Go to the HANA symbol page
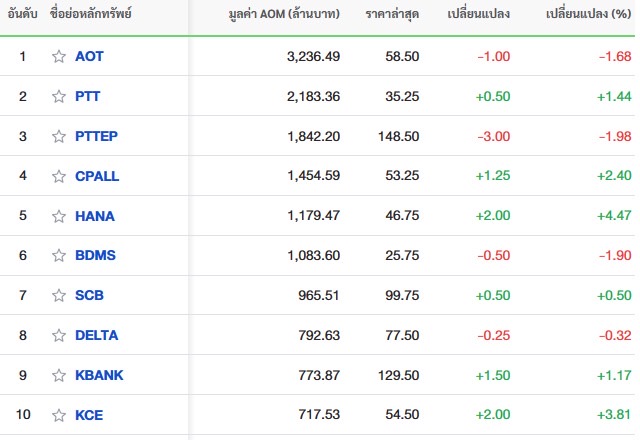640x440 pixels. (x=95, y=216)
